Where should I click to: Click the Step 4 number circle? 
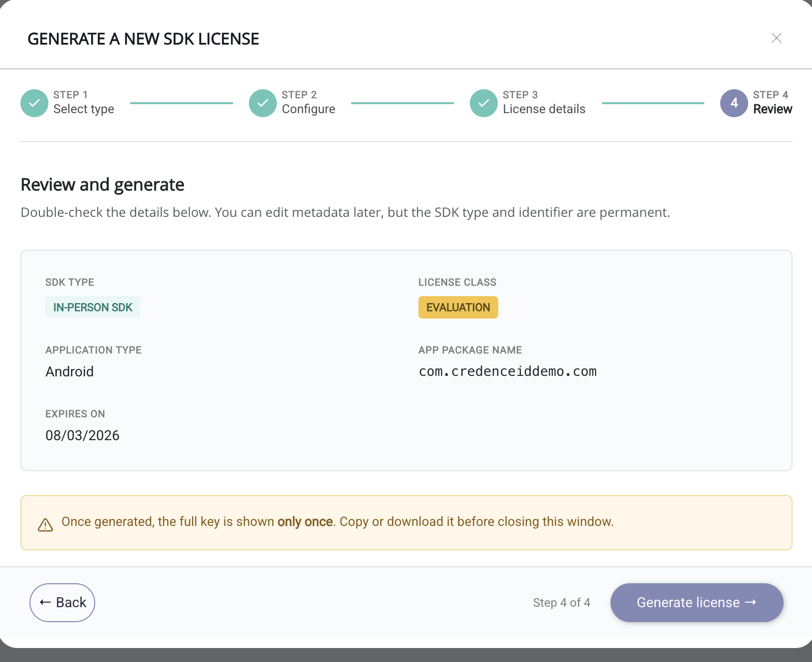pyautogui.click(x=734, y=103)
